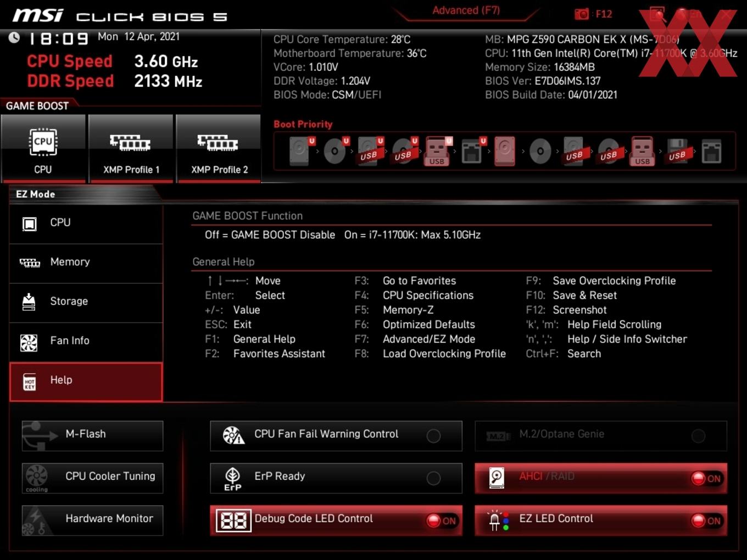The height and width of the screenshot is (560, 747).
Task: Select the UEFI hard disk boot device icon
Action: (x=302, y=151)
